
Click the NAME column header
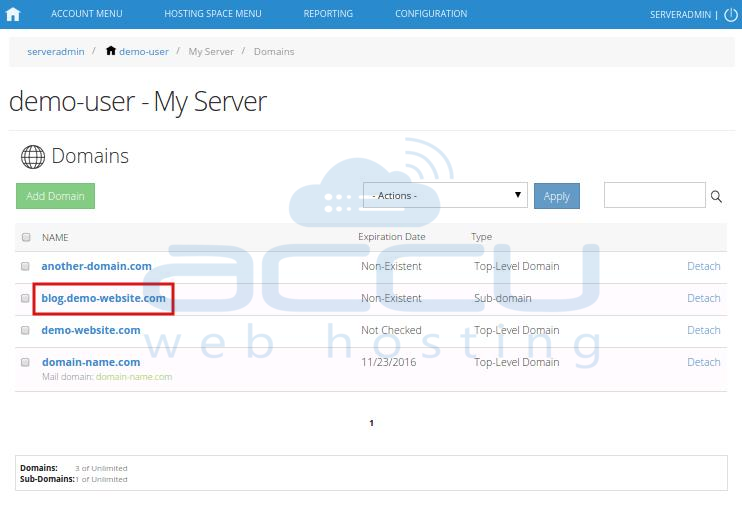pyautogui.click(x=55, y=238)
